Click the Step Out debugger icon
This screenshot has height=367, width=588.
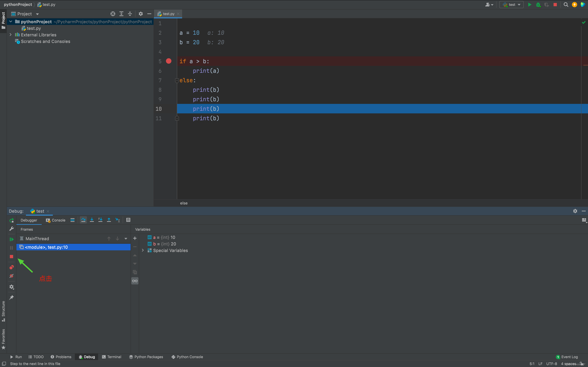(109, 220)
